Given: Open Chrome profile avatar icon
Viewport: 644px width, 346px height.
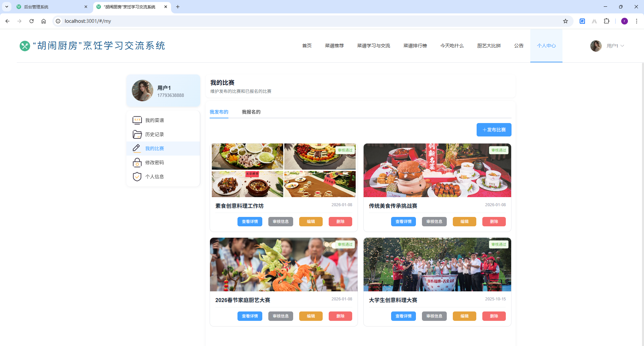Looking at the screenshot, I should pos(625,21).
